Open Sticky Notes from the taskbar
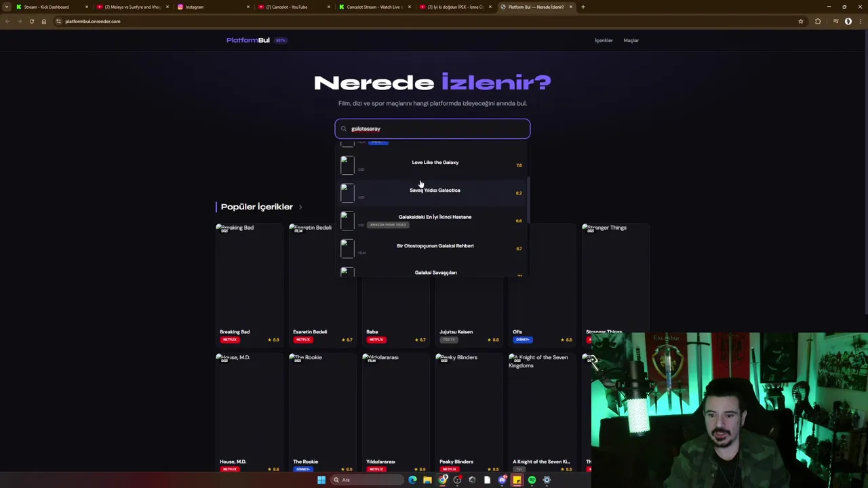The height and width of the screenshot is (488, 868). click(x=517, y=480)
